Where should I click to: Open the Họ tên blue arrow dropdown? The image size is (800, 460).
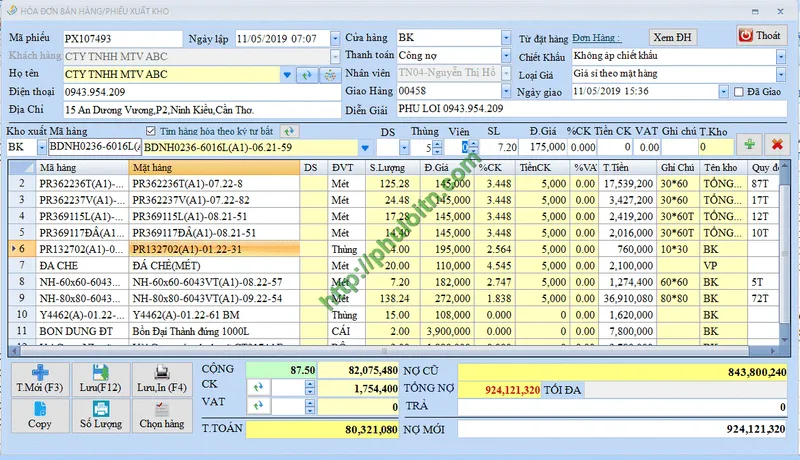[x=287, y=75]
